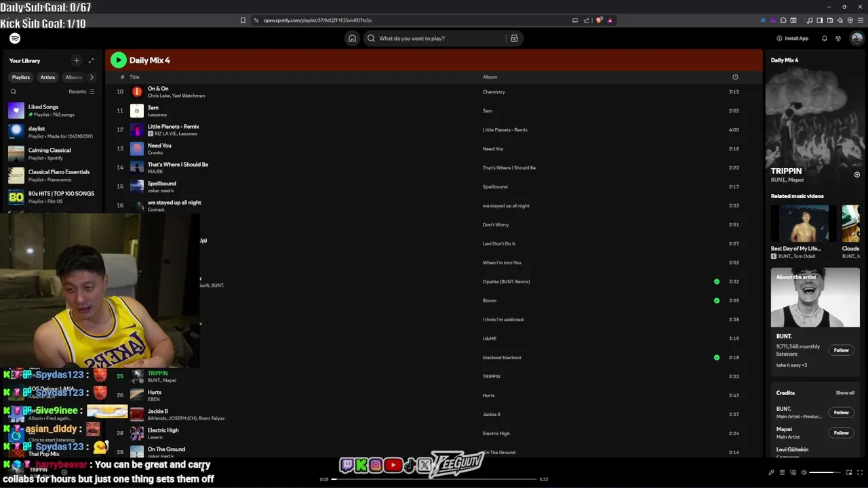Seek using the playback progress bar
This screenshot has width=868, height=488.
[x=434, y=479]
